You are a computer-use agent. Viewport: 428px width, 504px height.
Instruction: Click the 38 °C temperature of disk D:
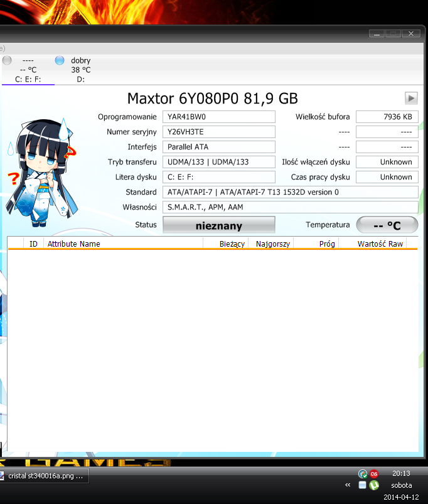(x=81, y=70)
